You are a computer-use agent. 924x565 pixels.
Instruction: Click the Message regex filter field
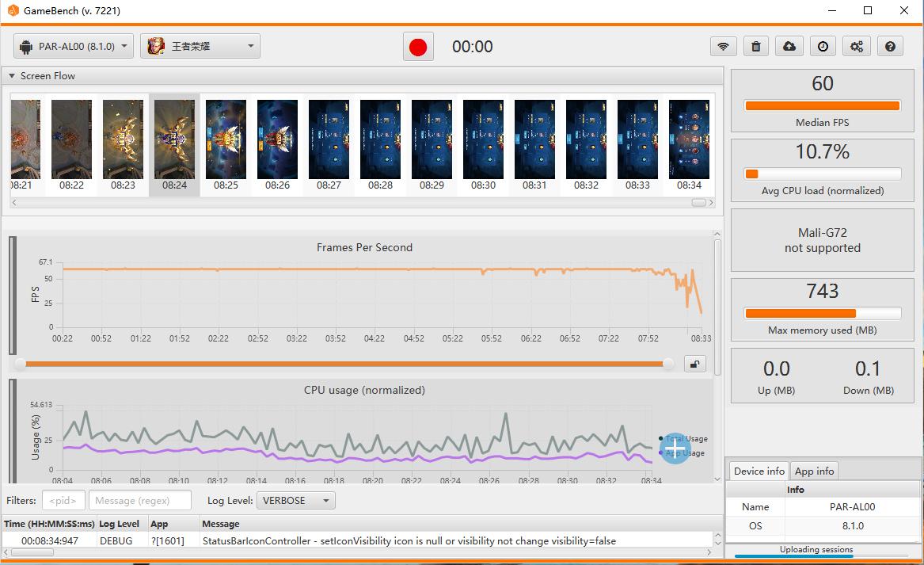pyautogui.click(x=139, y=501)
